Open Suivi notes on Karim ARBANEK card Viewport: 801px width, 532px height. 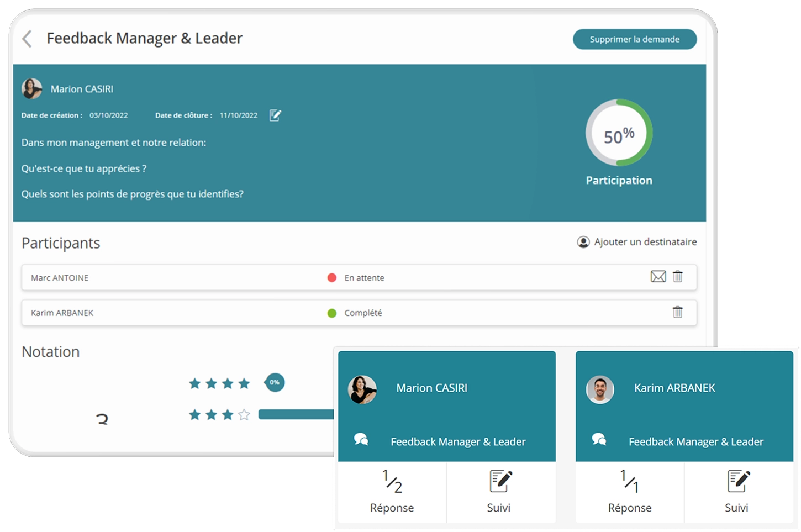[737, 492]
